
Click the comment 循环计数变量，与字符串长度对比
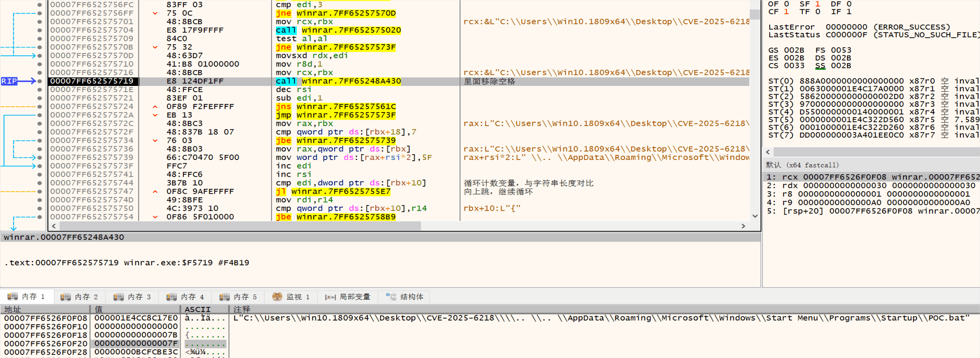click(528, 183)
